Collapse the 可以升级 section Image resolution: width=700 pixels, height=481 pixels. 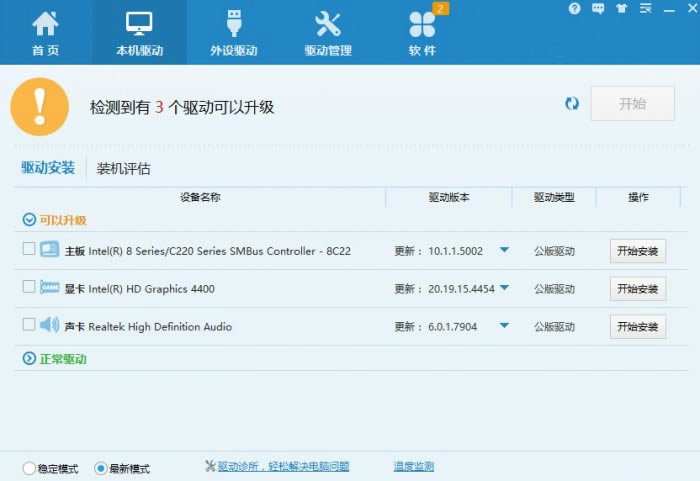click(x=29, y=220)
